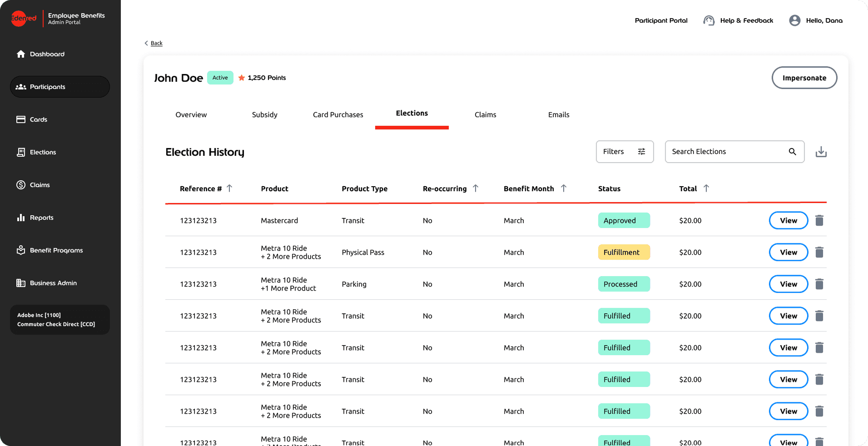Sort by Re-occurring arrow

click(476, 188)
